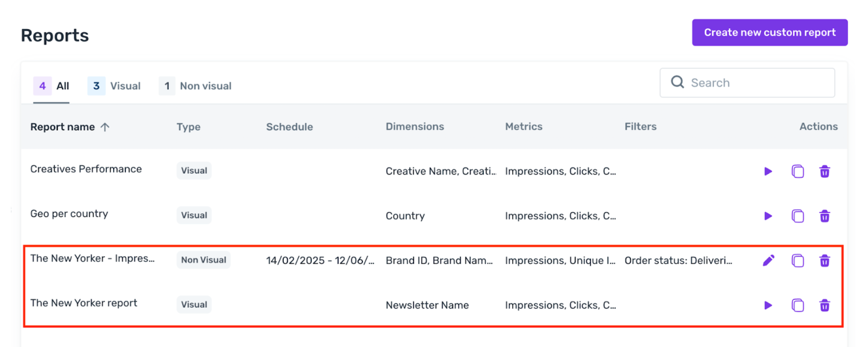Delete The New Yorker - Impres... report
The width and height of the screenshot is (868, 347).
click(825, 261)
